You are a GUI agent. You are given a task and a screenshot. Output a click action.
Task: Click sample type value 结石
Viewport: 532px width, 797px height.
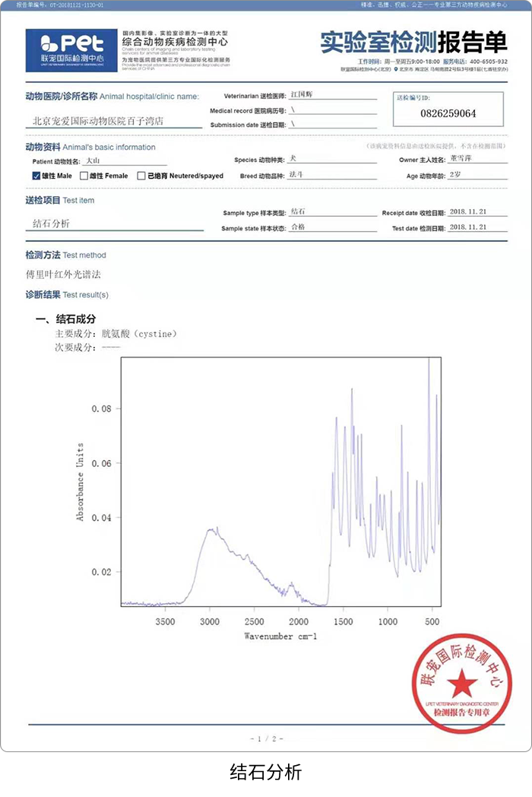pos(298,211)
